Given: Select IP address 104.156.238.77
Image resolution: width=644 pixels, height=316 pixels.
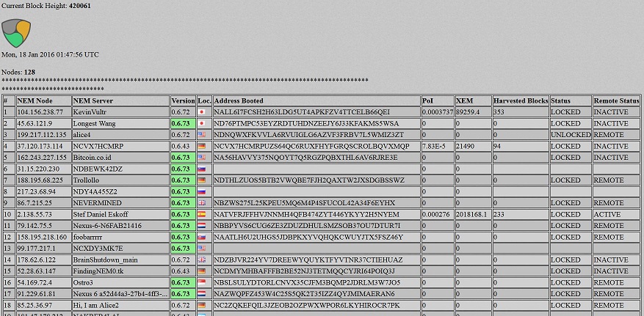Looking at the screenshot, I should click(40, 112).
